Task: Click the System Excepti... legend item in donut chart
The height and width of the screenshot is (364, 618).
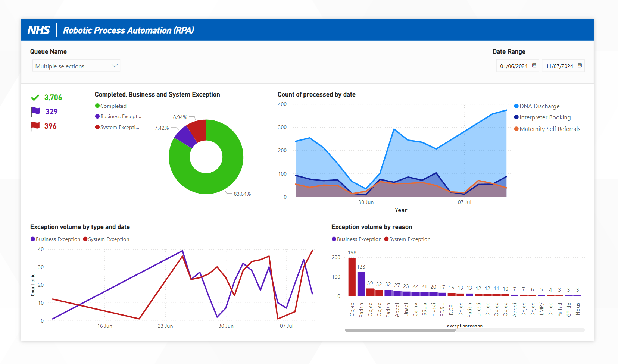Action: (117, 127)
